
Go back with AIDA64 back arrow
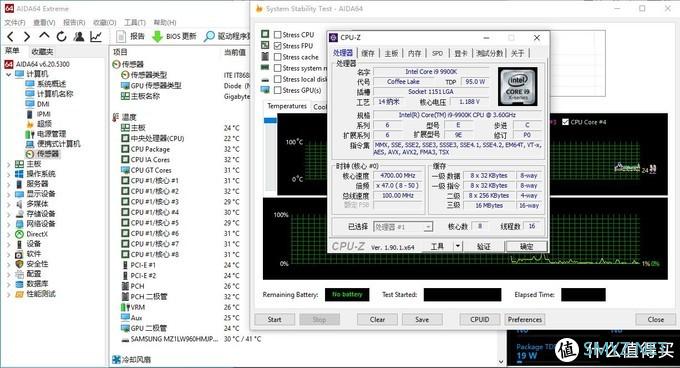click(x=10, y=36)
